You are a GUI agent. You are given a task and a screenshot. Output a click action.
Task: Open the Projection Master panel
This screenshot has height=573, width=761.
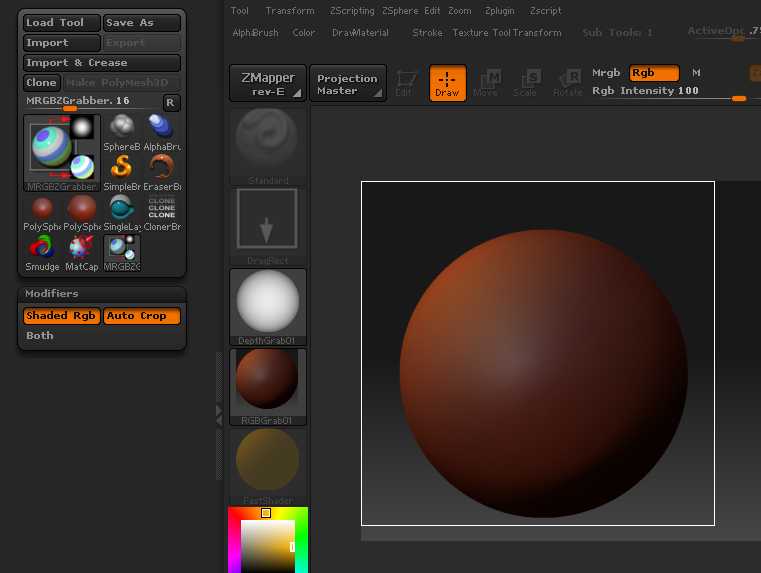coord(347,84)
